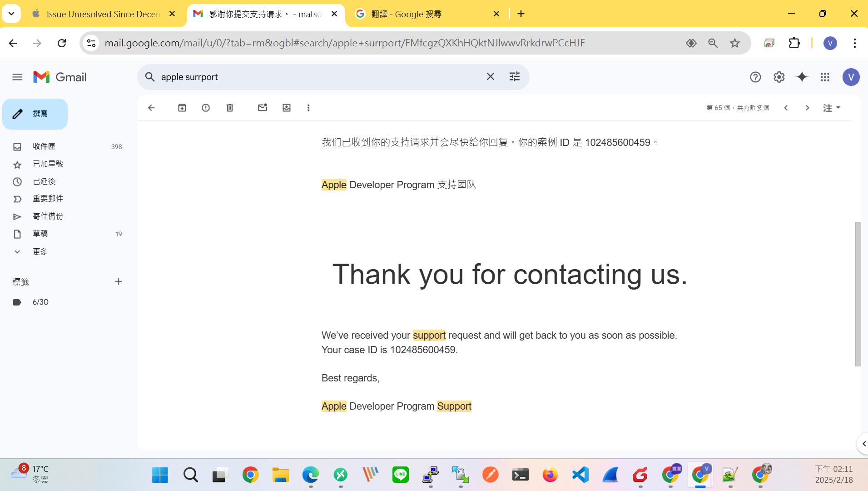Clear the search with the X icon
Viewport: 868px width, 491px height.
click(491, 77)
